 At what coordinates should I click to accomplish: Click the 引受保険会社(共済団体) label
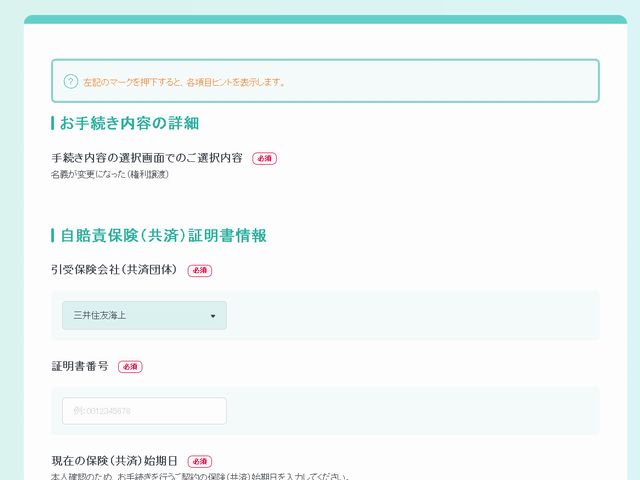click(114, 270)
